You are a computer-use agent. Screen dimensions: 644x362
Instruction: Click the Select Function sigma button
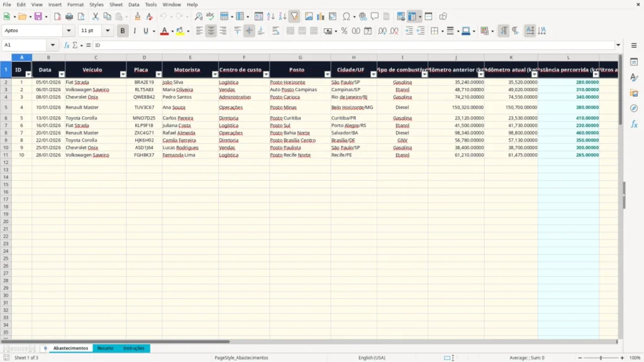(x=75, y=45)
